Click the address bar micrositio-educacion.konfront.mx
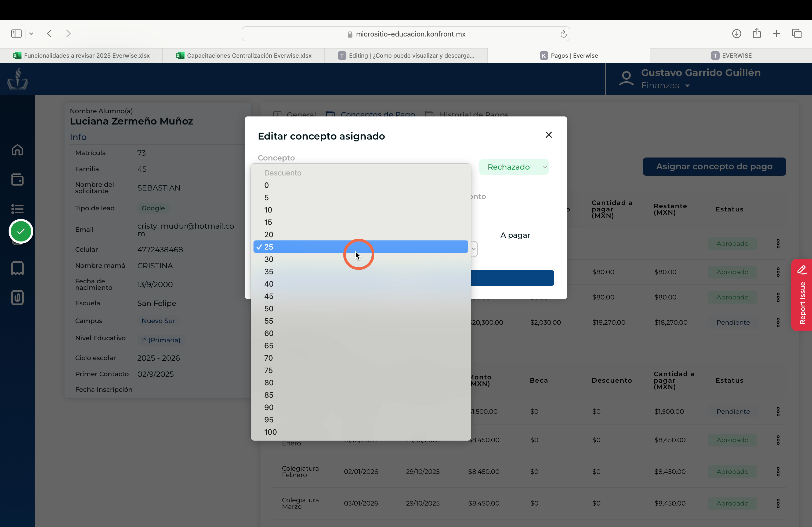 coord(406,34)
